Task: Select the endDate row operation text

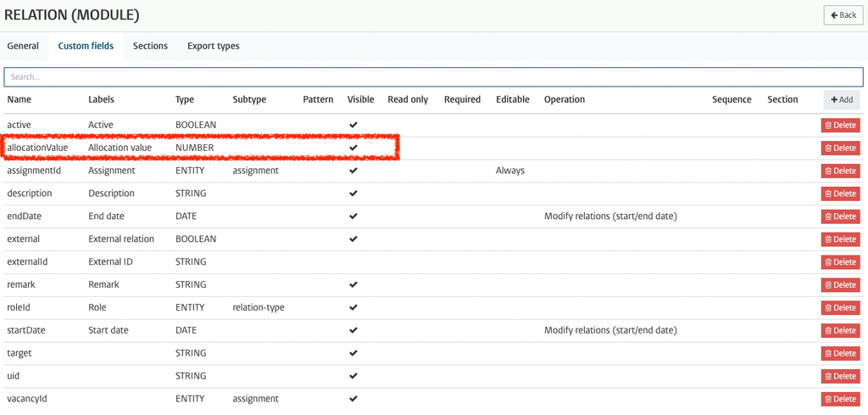Action: point(610,216)
